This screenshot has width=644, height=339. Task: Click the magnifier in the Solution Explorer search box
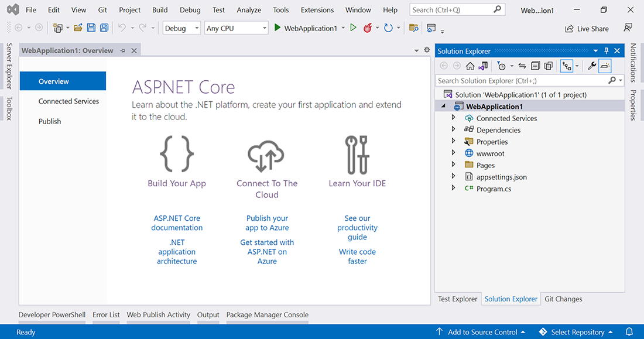(612, 81)
